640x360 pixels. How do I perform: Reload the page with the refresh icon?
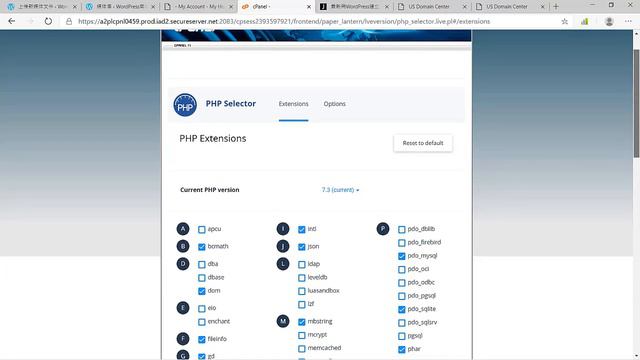(48, 21)
